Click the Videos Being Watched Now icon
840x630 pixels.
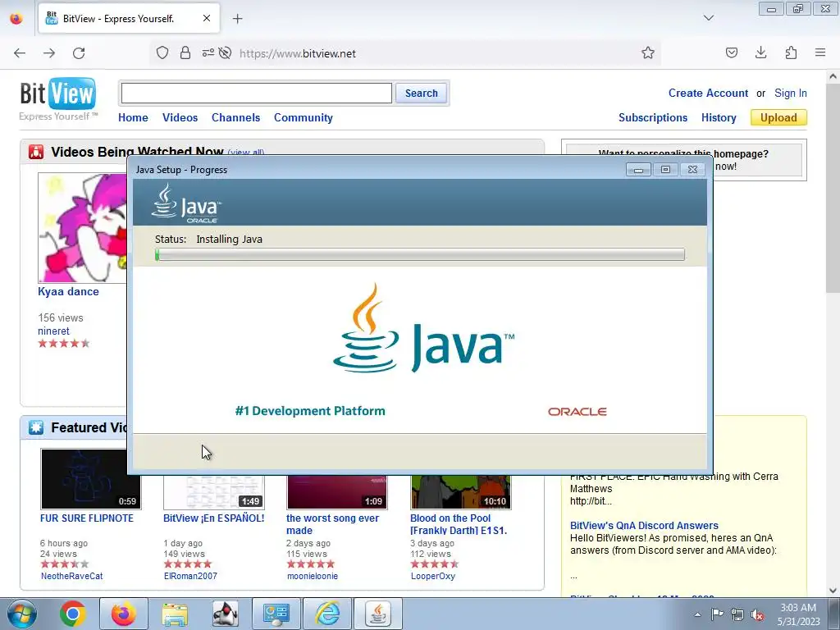(x=36, y=152)
